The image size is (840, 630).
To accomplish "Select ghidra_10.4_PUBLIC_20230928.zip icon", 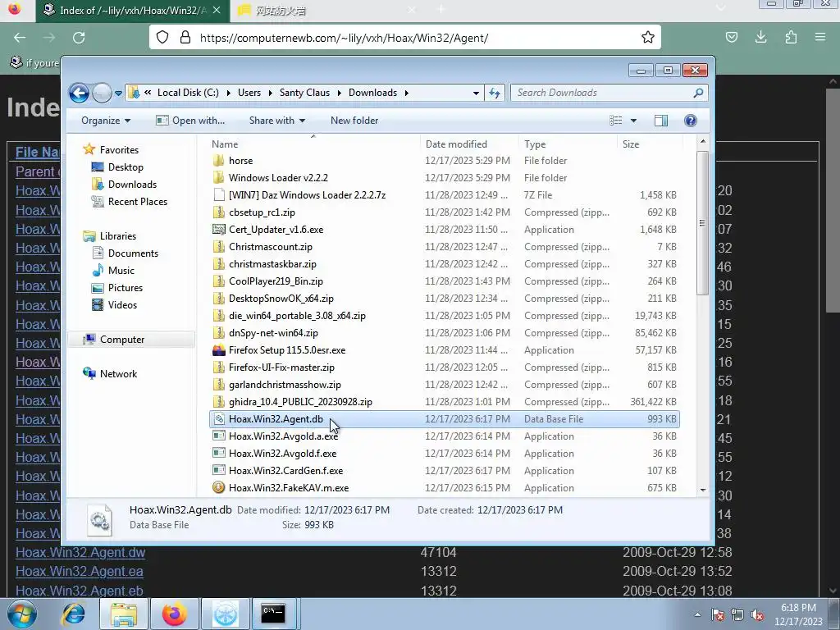I will [218, 402].
